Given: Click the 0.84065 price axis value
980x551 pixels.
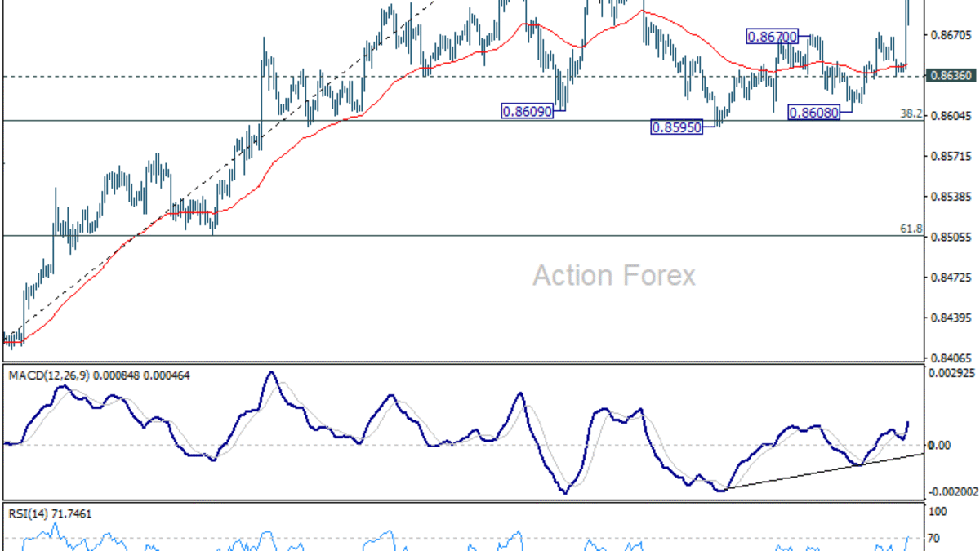Looking at the screenshot, I should (950, 358).
